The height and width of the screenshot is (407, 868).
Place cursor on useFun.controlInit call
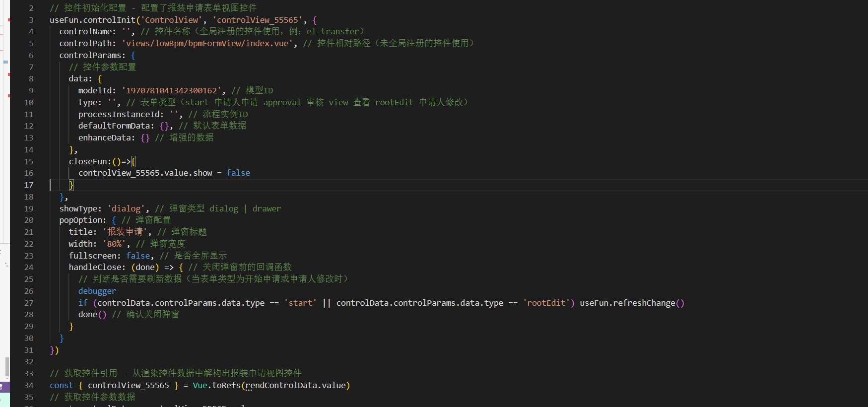92,20
